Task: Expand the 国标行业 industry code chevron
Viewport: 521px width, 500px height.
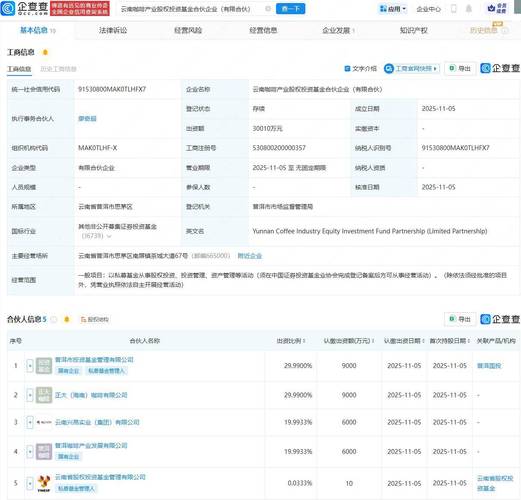Action: (x=109, y=236)
